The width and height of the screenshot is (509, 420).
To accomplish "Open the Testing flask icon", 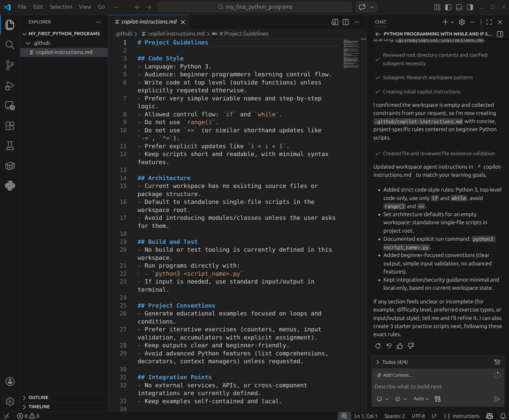I will tap(10, 146).
